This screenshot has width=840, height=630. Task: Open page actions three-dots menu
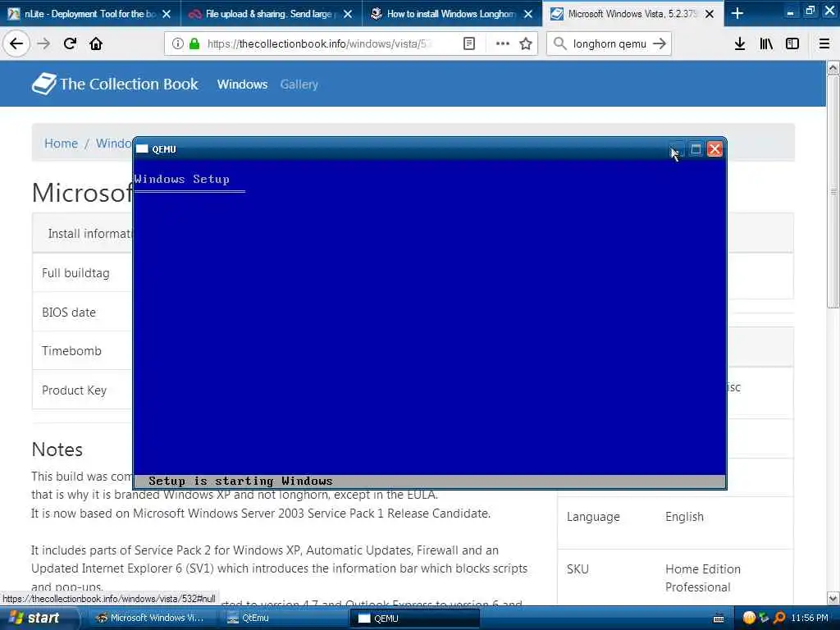(503, 44)
